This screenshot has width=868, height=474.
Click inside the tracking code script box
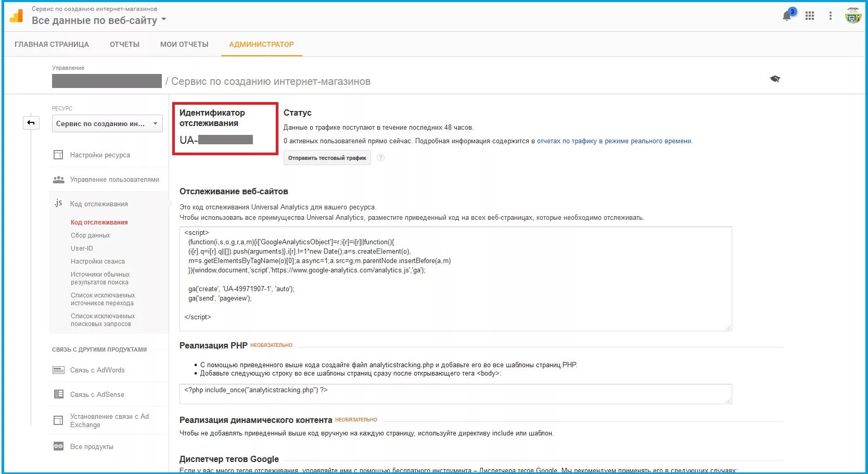point(455,279)
